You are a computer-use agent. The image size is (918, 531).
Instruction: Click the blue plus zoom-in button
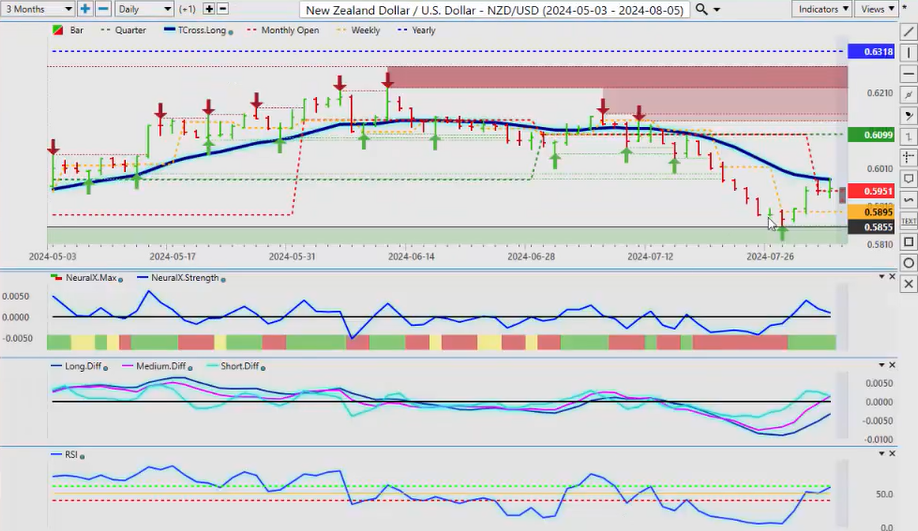(85, 9)
